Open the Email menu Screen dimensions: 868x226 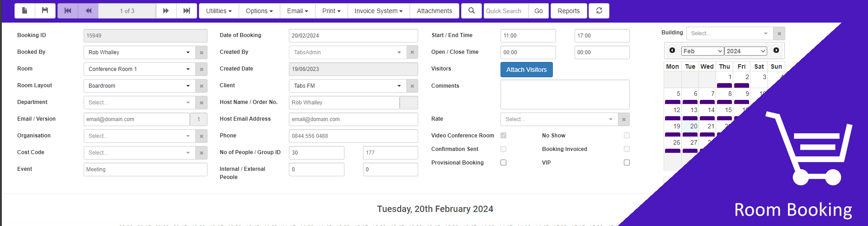(297, 11)
